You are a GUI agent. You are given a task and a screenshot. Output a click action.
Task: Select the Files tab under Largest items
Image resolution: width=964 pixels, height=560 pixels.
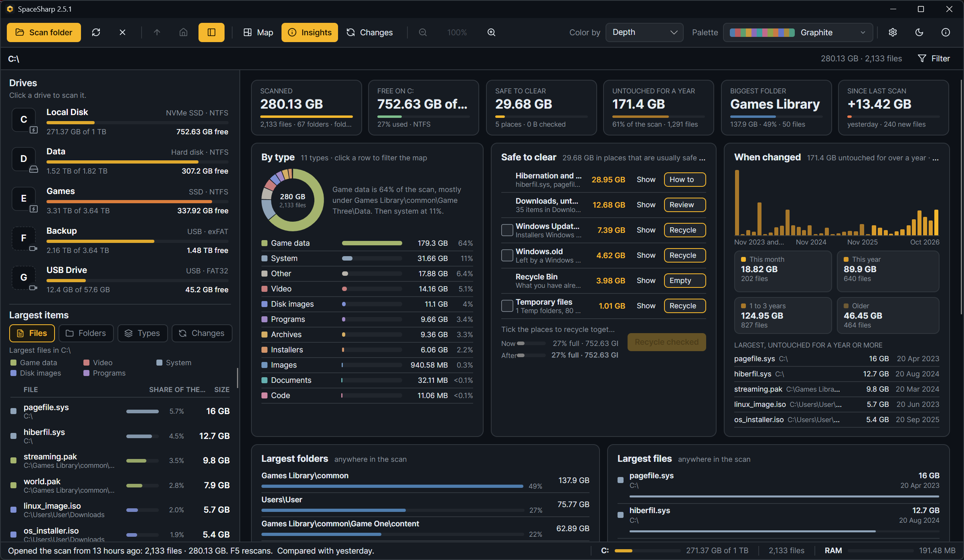tap(32, 333)
